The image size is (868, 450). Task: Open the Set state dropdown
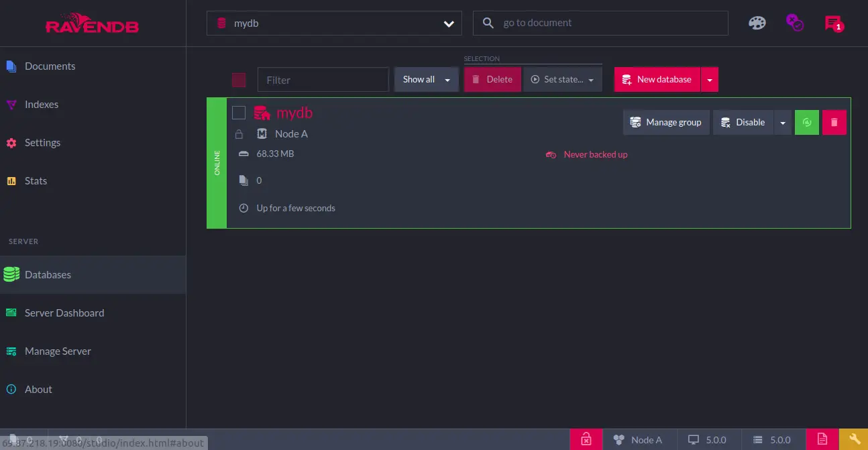pos(562,79)
